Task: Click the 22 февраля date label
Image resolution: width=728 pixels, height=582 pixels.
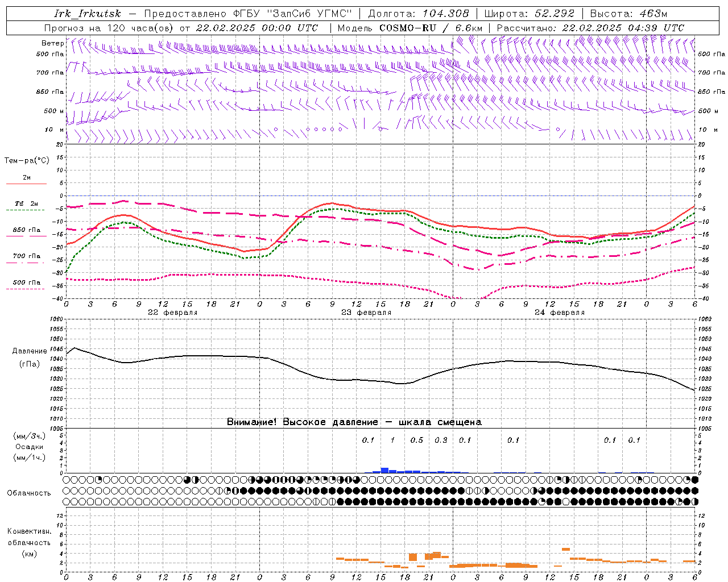Action: [173, 313]
